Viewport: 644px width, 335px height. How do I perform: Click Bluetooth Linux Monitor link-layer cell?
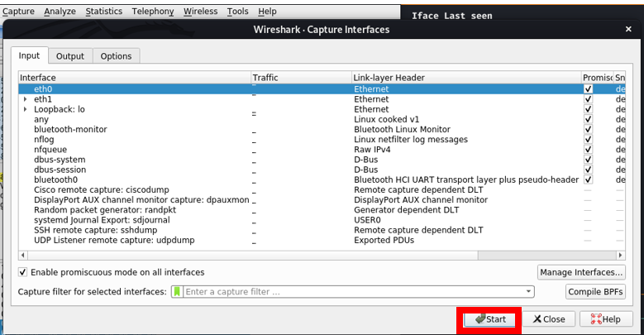[x=402, y=129]
